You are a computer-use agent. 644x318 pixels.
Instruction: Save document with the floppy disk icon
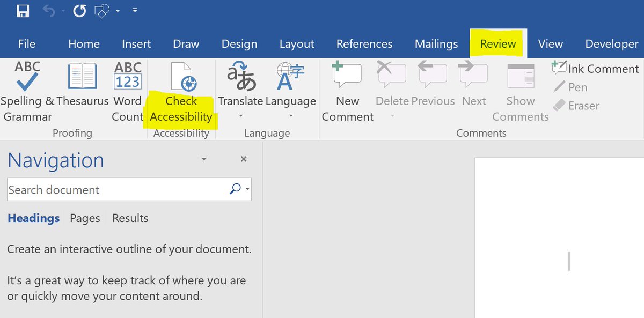pos(23,10)
